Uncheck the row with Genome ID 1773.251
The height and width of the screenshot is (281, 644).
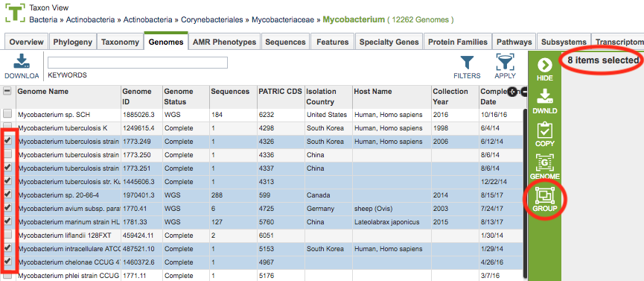click(7, 168)
